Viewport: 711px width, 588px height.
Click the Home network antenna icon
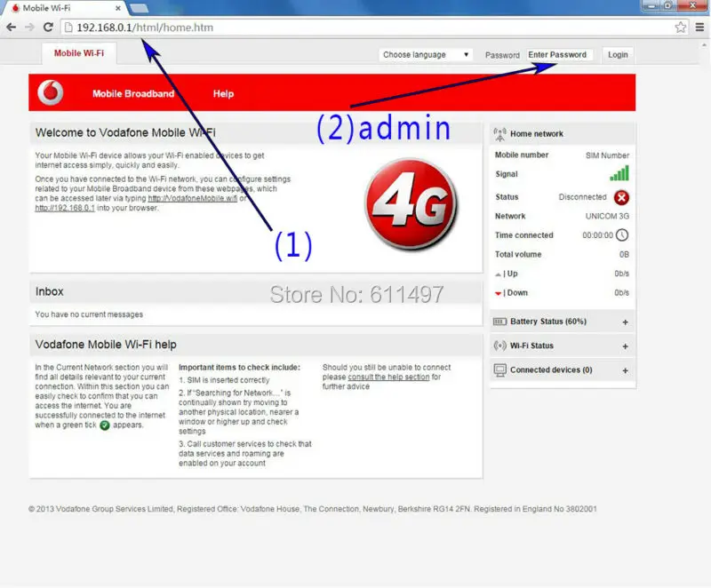499,134
